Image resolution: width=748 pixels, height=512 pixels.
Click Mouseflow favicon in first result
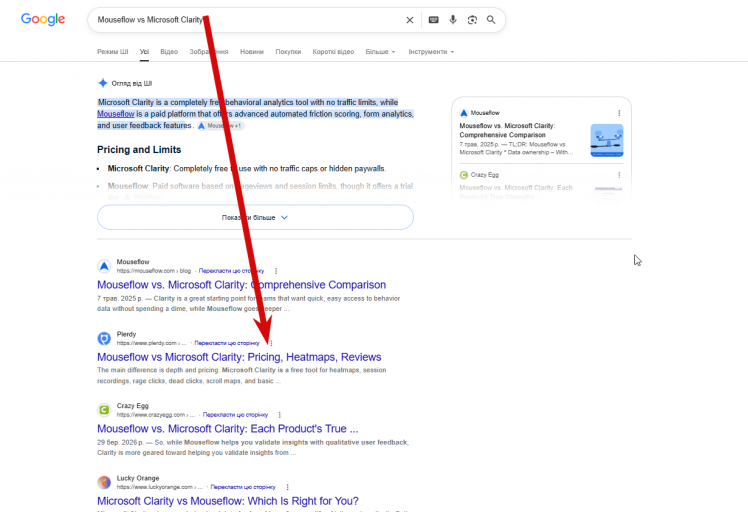(x=104, y=266)
